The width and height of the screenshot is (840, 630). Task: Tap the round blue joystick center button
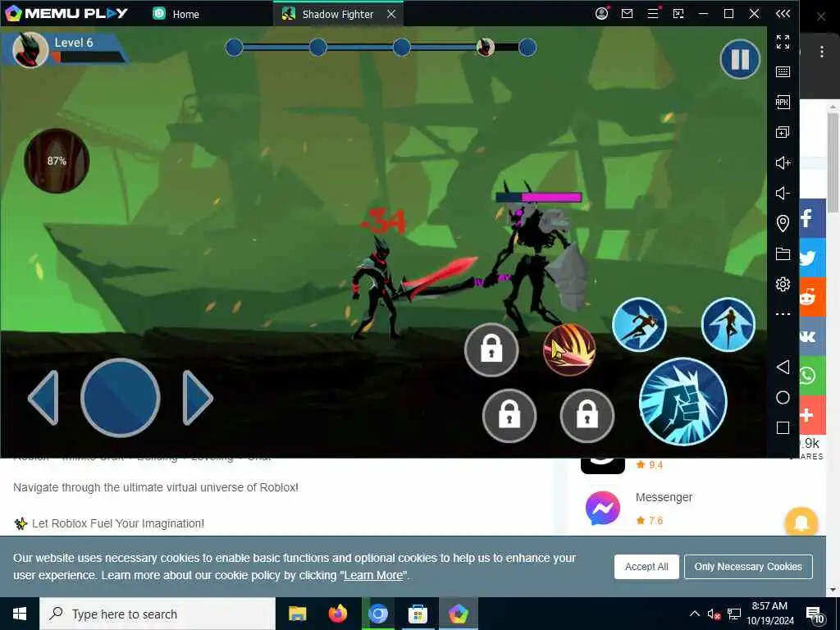pyautogui.click(x=120, y=398)
